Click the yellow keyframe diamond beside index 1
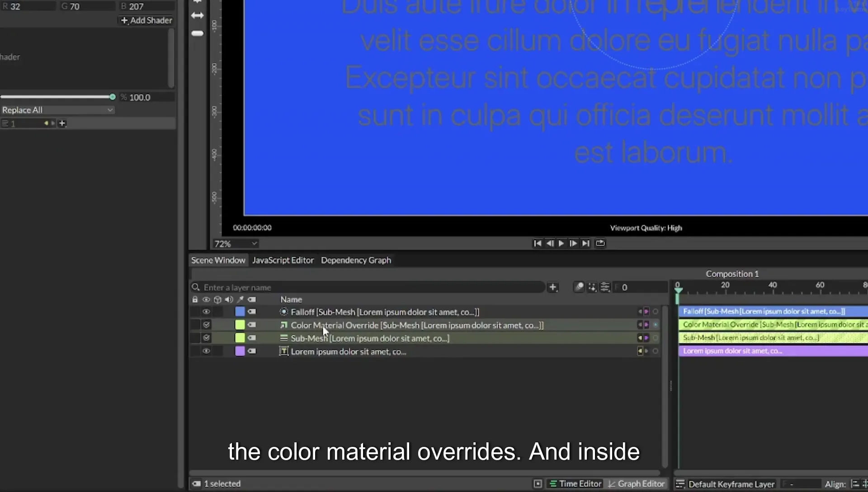The image size is (868, 492). [46, 123]
